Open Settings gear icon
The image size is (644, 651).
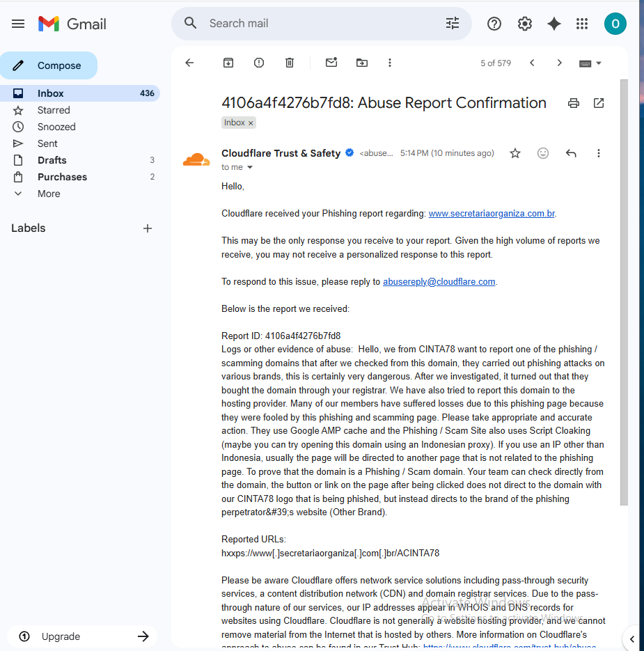pyautogui.click(x=525, y=24)
